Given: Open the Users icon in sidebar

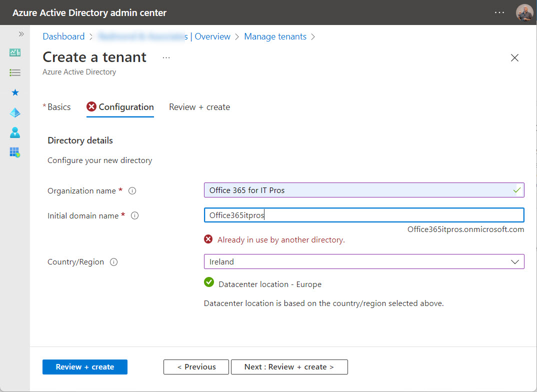Looking at the screenshot, I should pyautogui.click(x=15, y=132).
